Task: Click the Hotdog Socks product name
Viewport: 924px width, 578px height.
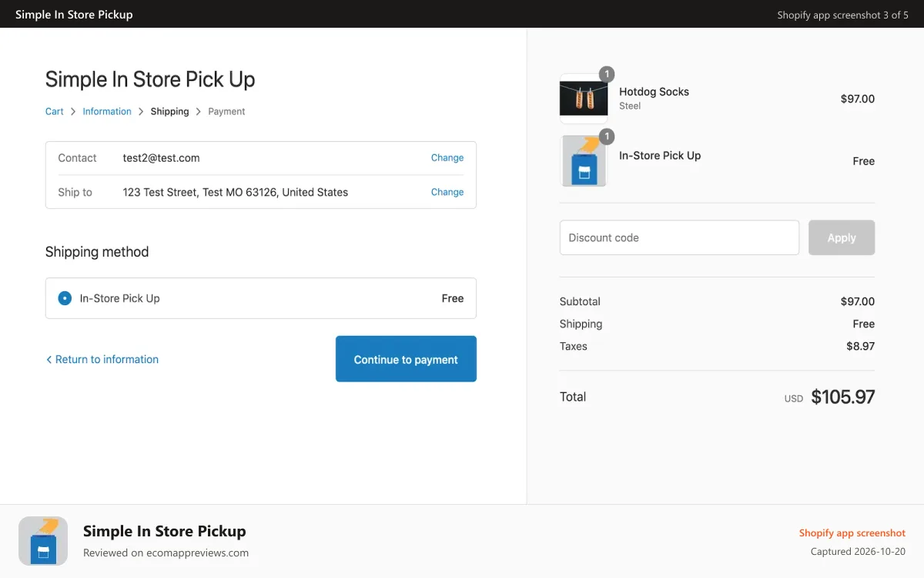Action: tap(654, 92)
